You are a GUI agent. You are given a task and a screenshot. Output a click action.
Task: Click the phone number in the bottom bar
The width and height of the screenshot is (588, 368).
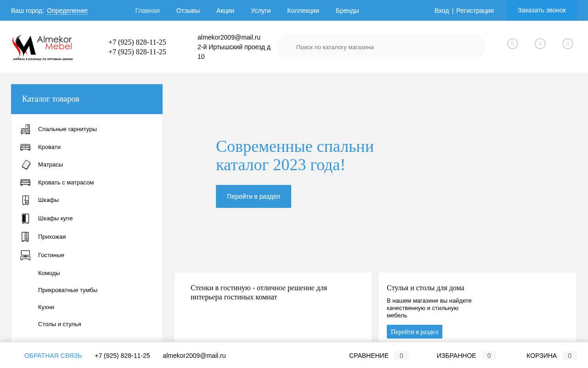[122, 356]
